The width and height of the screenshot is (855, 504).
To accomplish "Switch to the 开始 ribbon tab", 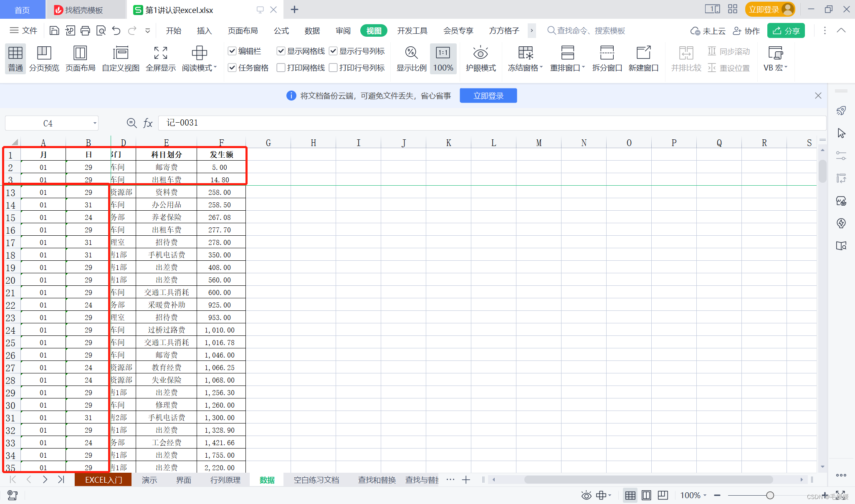I will coord(174,30).
